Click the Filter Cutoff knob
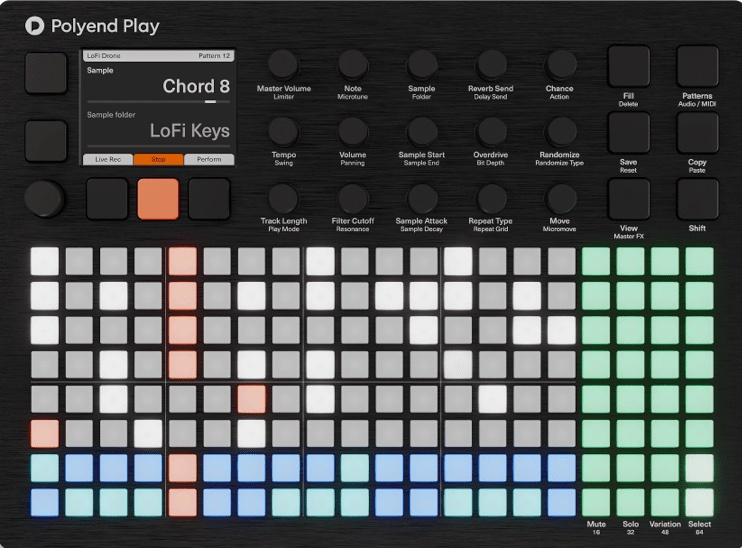Image resolution: width=742 pixels, height=548 pixels. (x=353, y=198)
